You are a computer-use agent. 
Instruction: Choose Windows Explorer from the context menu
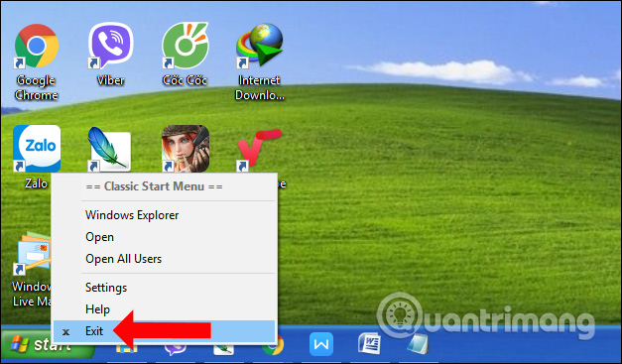point(164,215)
